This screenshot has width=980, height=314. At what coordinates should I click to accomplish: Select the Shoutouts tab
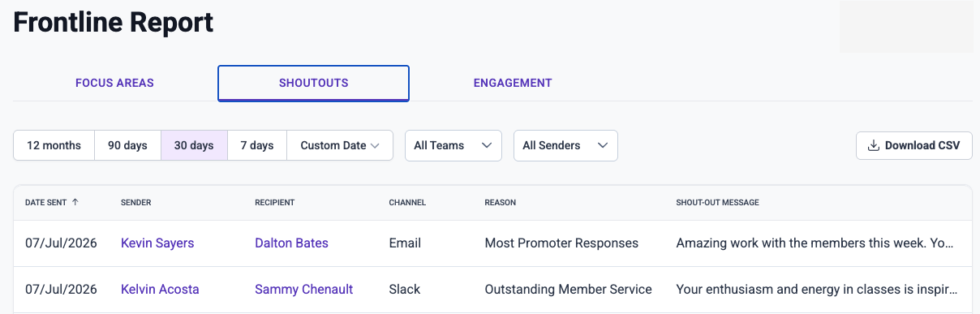tap(313, 83)
